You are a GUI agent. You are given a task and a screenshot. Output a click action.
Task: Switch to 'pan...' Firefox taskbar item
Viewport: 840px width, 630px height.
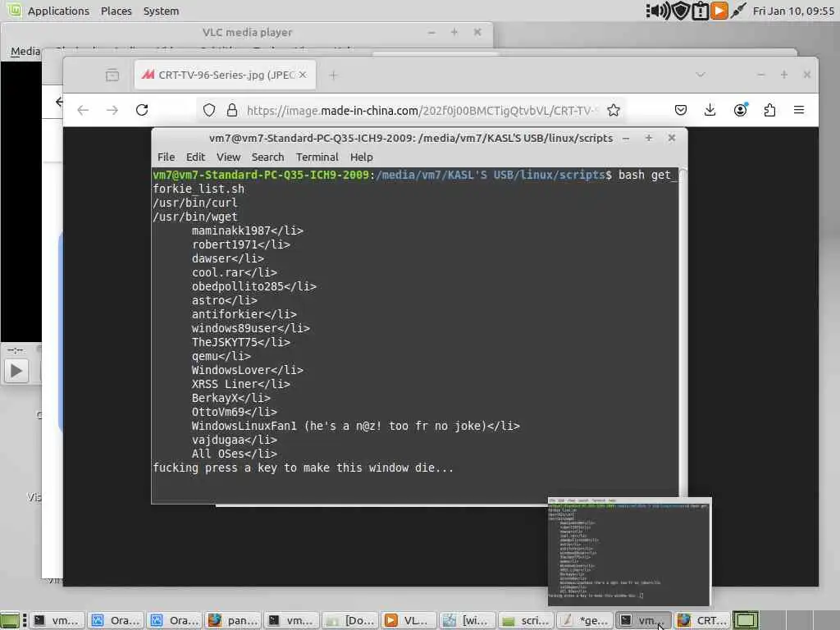[x=233, y=620]
